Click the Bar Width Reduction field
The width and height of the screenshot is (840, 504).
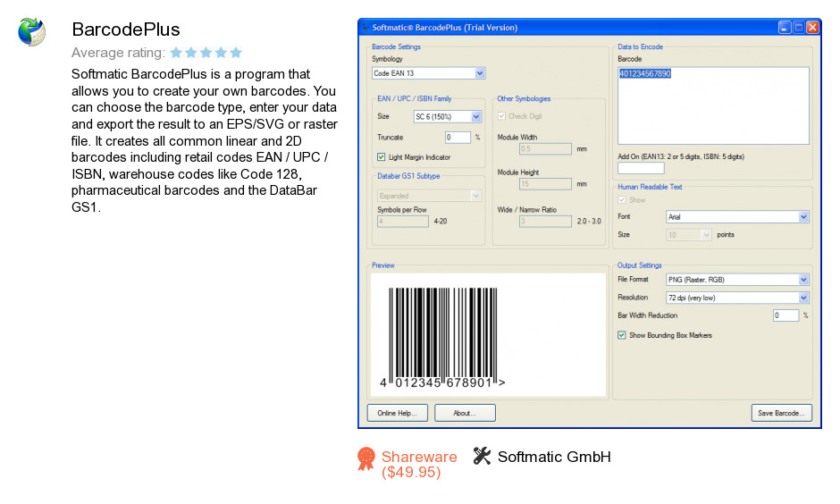coord(785,315)
